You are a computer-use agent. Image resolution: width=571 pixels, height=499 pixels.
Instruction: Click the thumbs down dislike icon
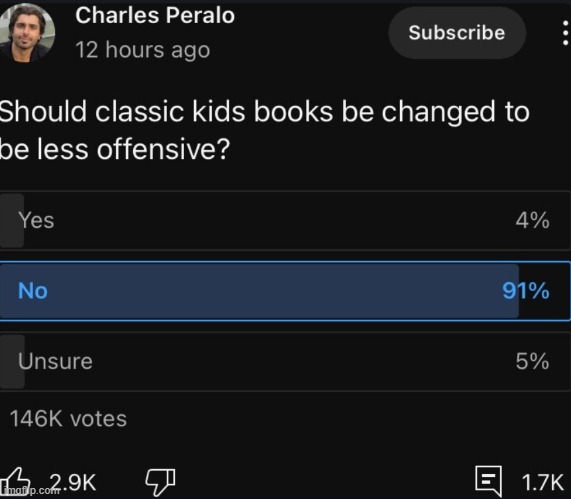pyautogui.click(x=160, y=482)
